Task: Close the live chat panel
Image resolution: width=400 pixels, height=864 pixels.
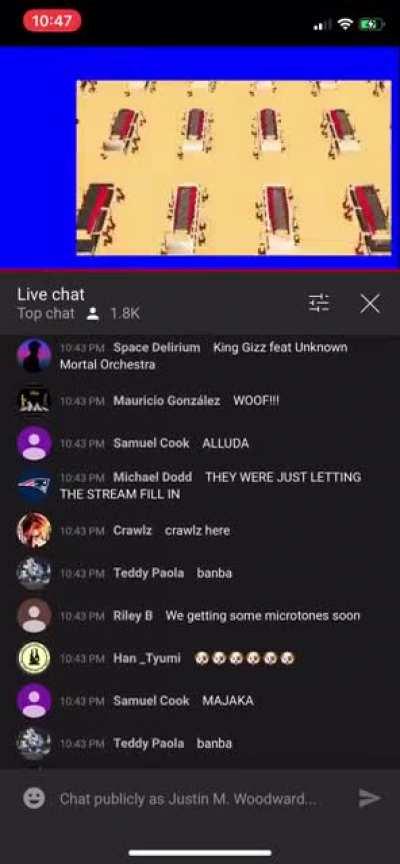Action: pyautogui.click(x=370, y=303)
